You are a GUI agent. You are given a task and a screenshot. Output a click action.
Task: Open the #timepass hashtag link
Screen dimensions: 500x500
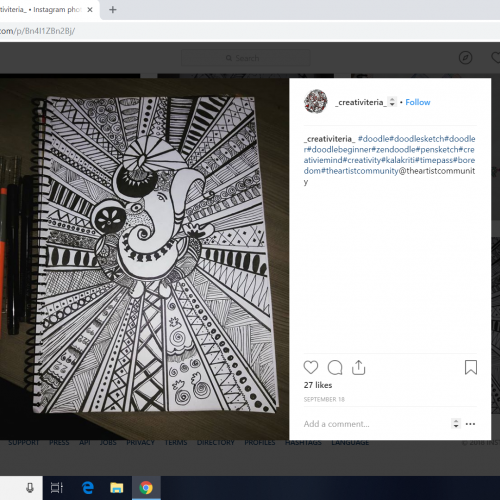click(434, 160)
